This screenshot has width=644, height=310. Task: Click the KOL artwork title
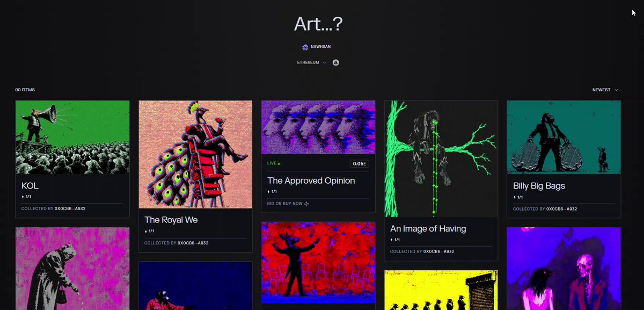point(30,186)
